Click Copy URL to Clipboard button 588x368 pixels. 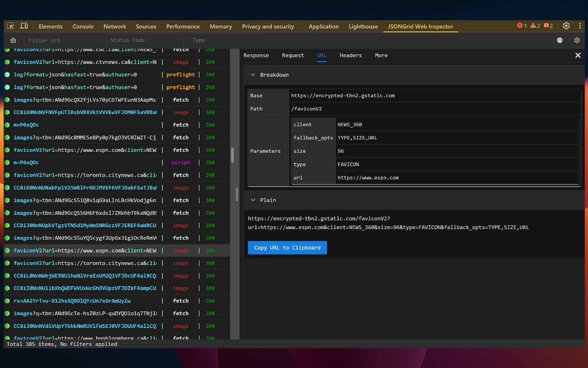tap(288, 247)
